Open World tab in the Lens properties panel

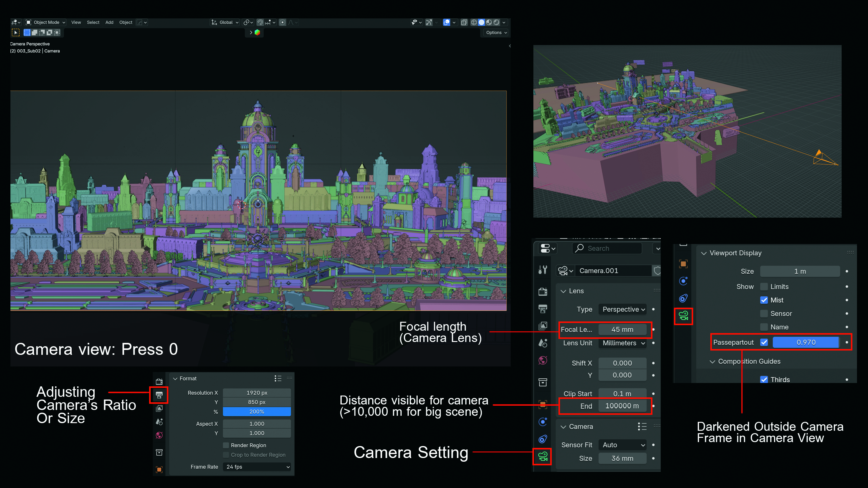(543, 360)
